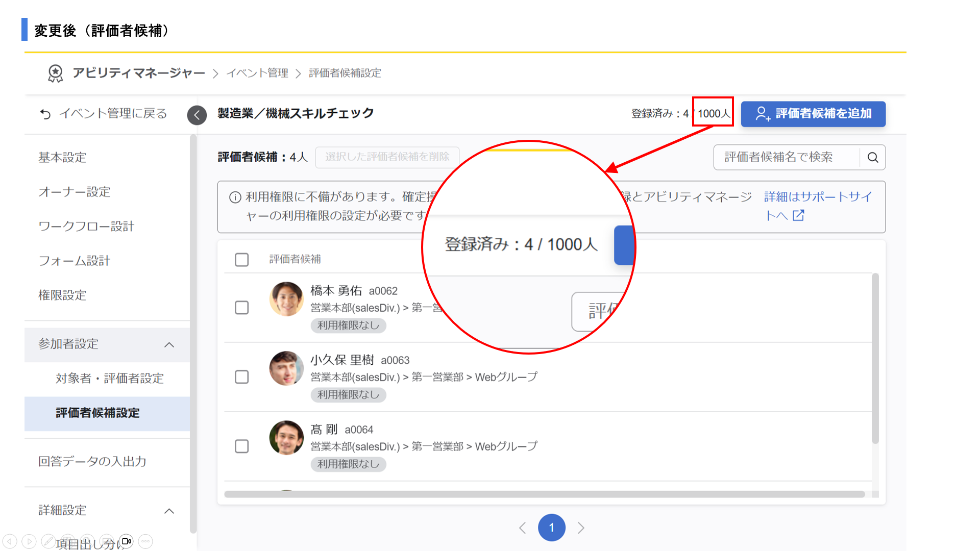Click the Ability Manager badge logo
Image resolution: width=980 pixels, height=551 pixels.
tap(55, 73)
